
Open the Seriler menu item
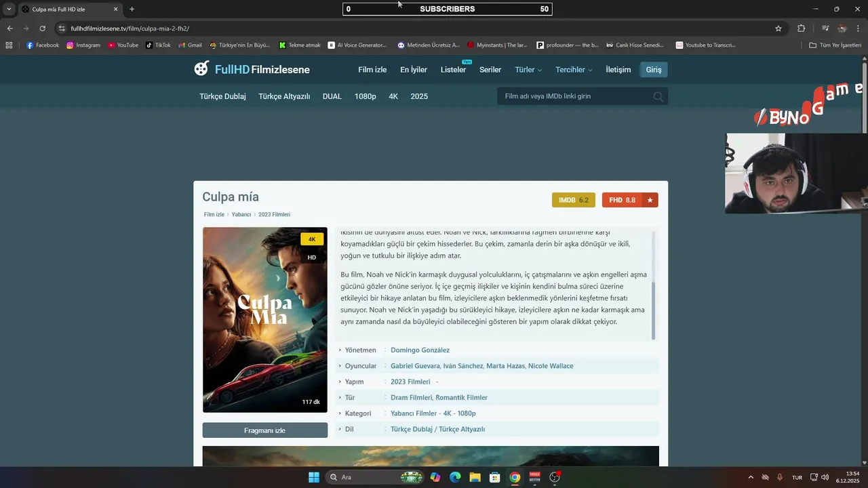(x=490, y=70)
